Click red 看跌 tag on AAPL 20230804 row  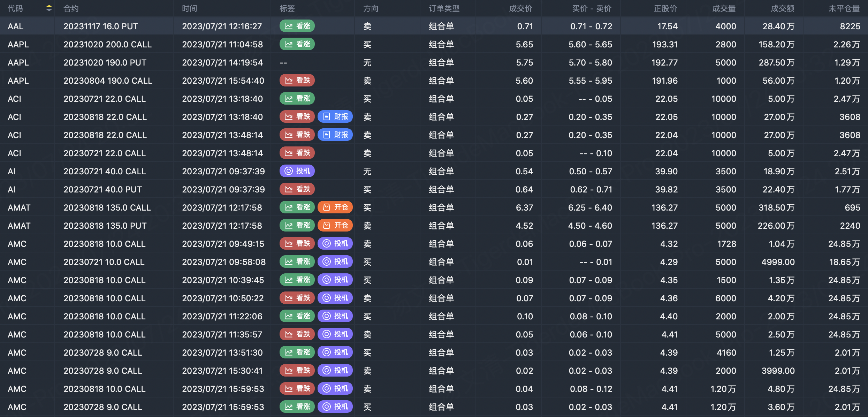coord(297,81)
